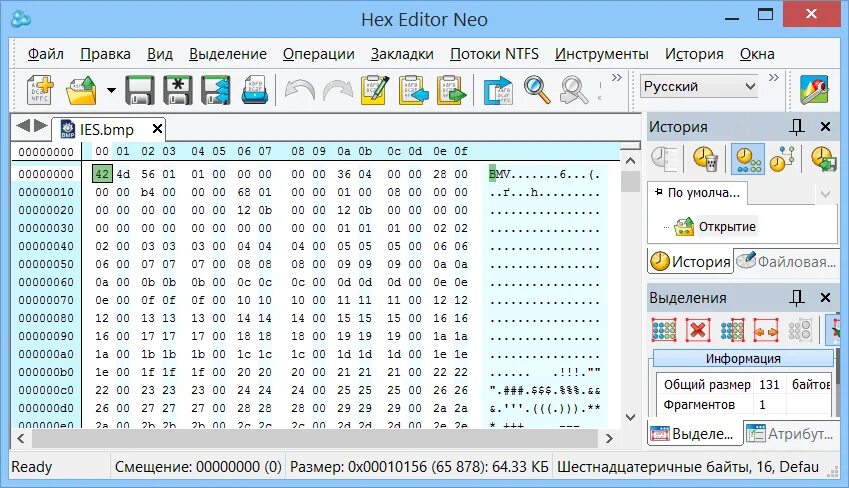Click the select all grid icon
Image resolution: width=849 pixels, height=488 pixels.
pos(664,330)
